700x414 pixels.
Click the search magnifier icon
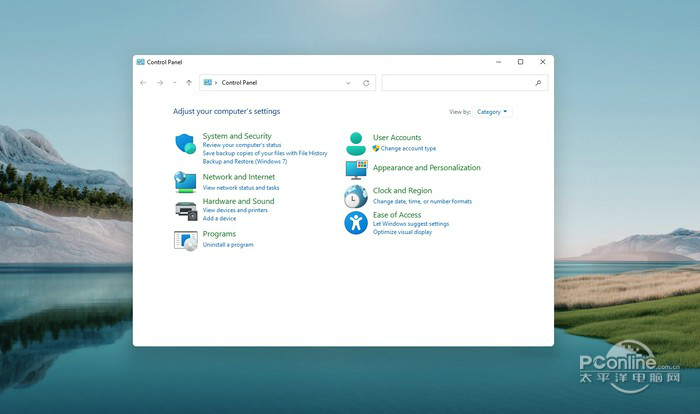(x=538, y=83)
